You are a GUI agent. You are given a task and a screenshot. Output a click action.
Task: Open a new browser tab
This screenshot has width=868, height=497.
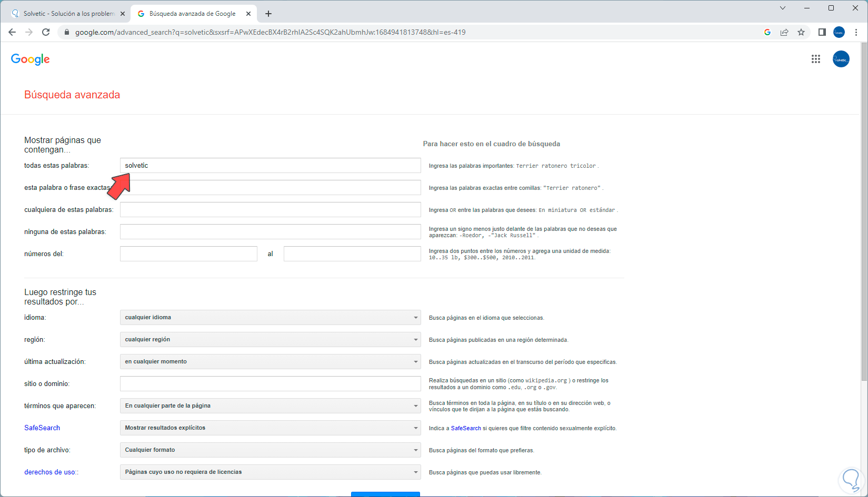(x=268, y=14)
